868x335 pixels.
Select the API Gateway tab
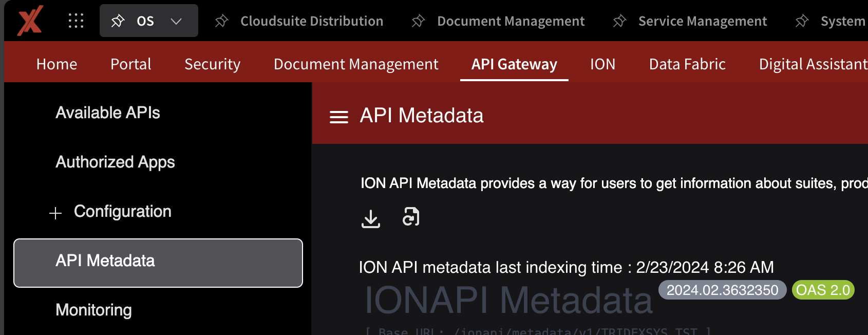pos(514,64)
